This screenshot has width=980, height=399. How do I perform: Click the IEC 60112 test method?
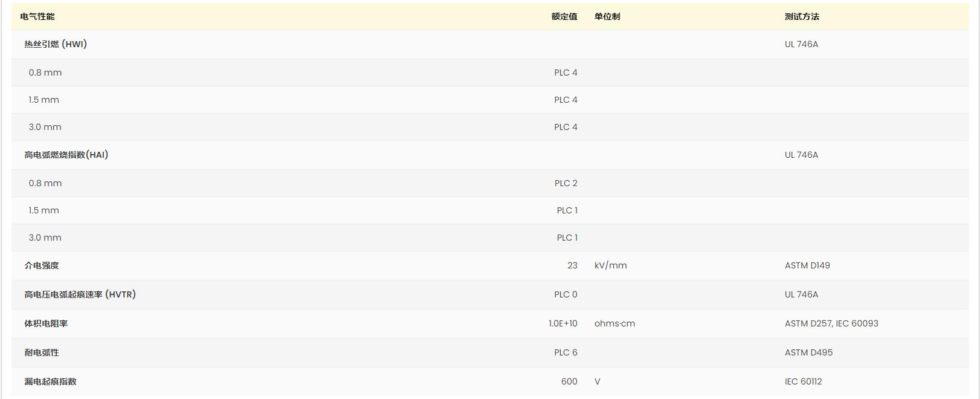coord(803,381)
